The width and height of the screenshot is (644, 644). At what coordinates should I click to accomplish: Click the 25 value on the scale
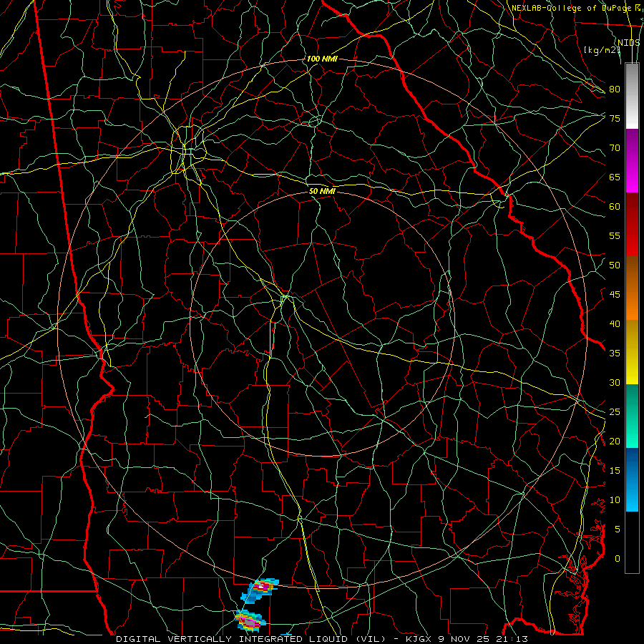point(615,412)
